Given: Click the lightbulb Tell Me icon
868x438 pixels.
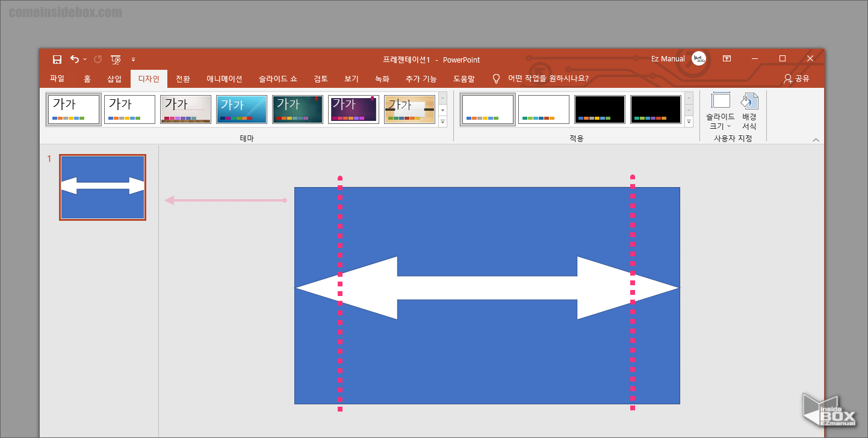Looking at the screenshot, I should click(496, 78).
